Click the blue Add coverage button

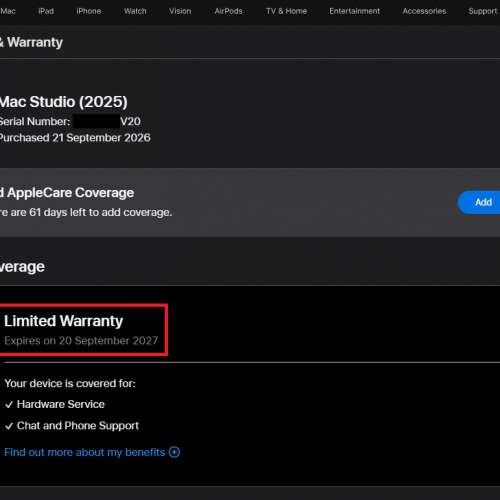click(479, 202)
